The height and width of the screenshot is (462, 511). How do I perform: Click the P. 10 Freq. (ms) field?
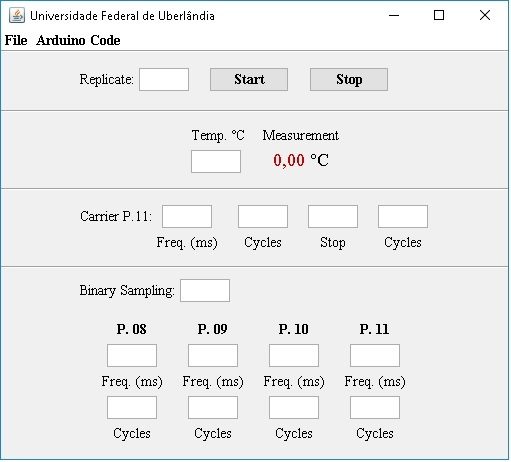294,356
